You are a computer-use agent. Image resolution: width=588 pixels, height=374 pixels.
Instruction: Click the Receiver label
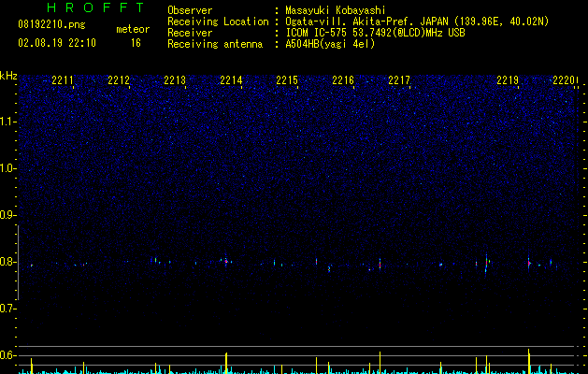tap(190, 33)
